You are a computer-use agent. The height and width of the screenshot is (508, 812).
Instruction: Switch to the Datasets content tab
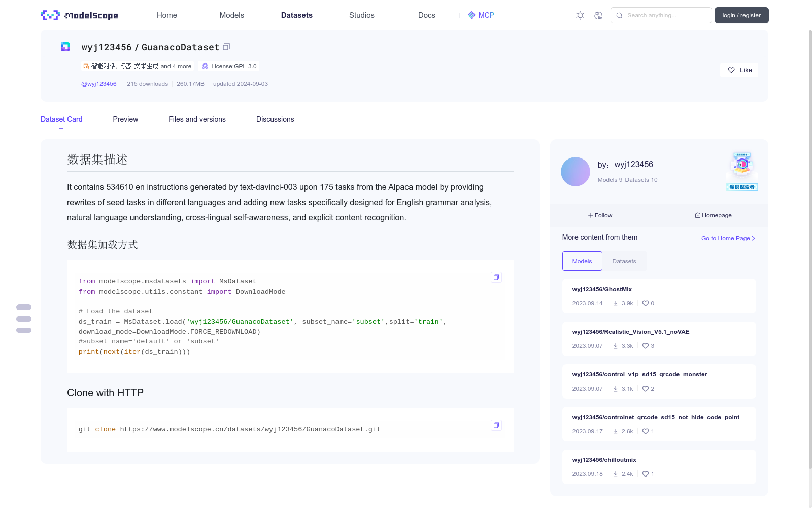coord(624,261)
